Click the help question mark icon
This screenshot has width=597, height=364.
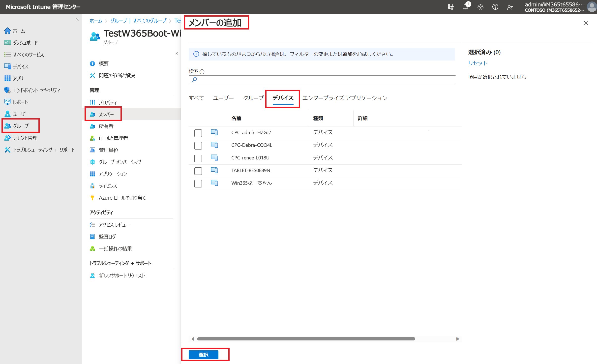point(495,7)
